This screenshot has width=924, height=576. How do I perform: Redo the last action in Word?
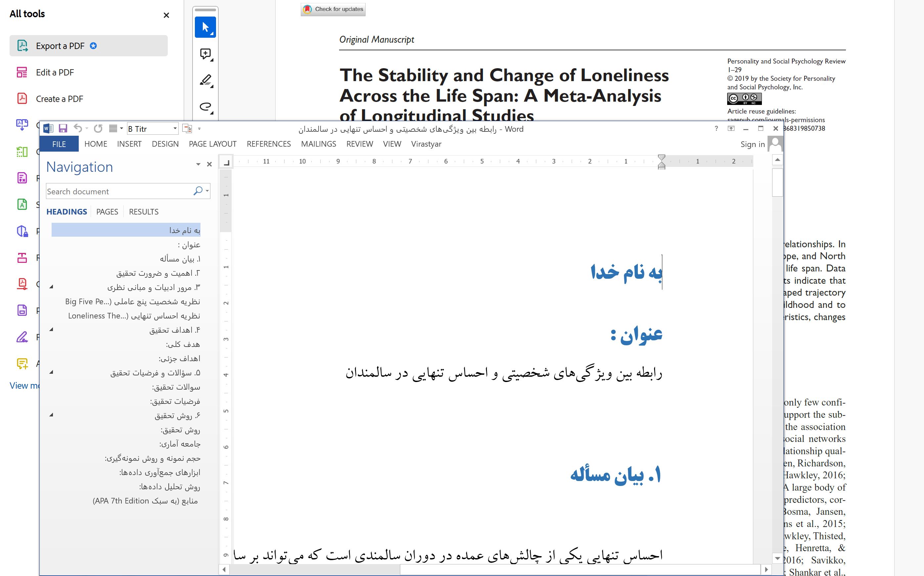(x=98, y=128)
